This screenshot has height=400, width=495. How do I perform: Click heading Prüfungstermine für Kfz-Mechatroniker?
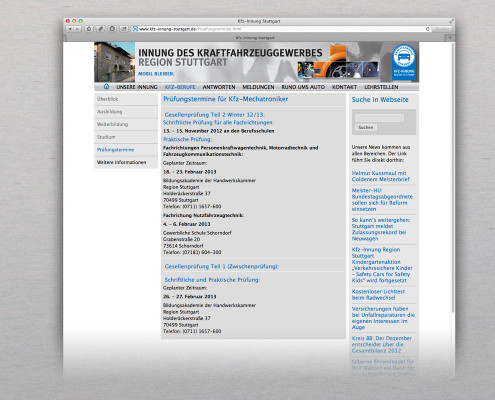tap(226, 99)
